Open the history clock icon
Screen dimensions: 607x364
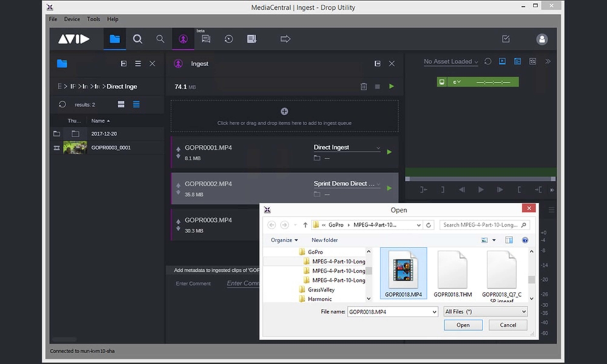229,39
